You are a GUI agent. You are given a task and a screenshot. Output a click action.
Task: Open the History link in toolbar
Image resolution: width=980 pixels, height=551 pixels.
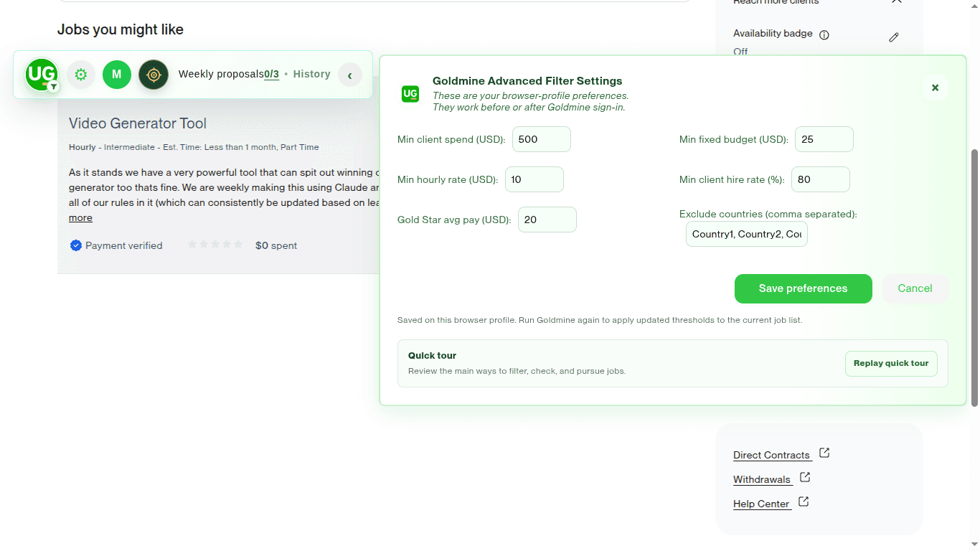tap(311, 74)
